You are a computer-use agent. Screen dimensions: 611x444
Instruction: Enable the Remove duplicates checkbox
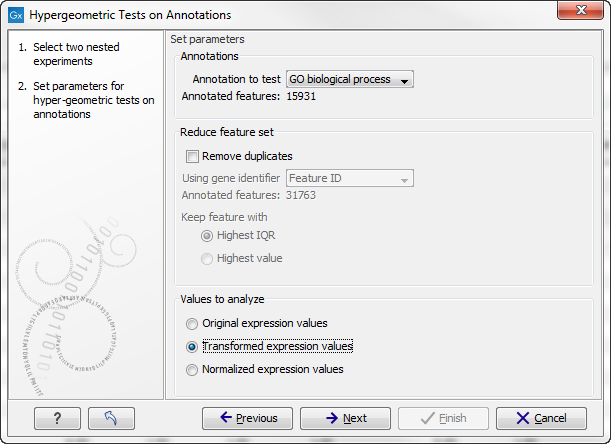pyautogui.click(x=192, y=156)
